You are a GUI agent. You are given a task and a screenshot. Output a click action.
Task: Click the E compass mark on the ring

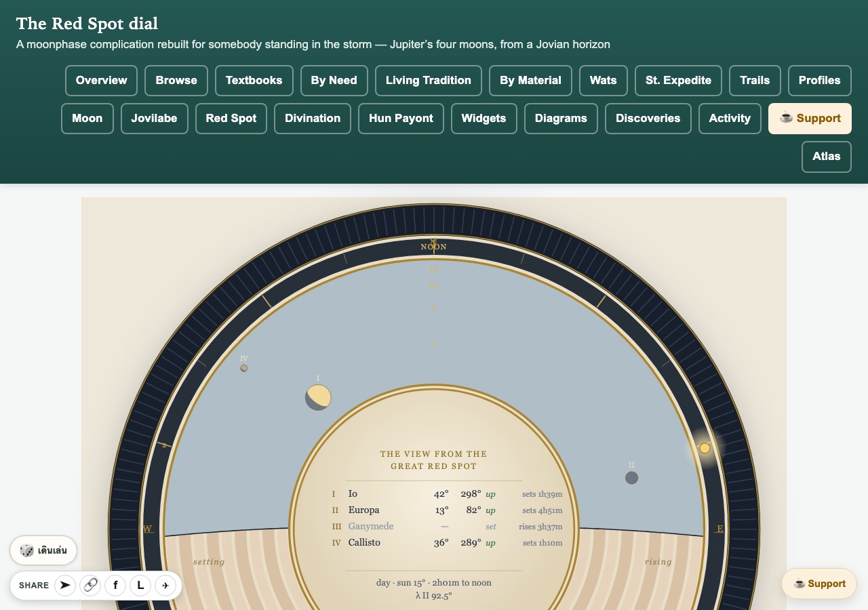[x=720, y=529]
